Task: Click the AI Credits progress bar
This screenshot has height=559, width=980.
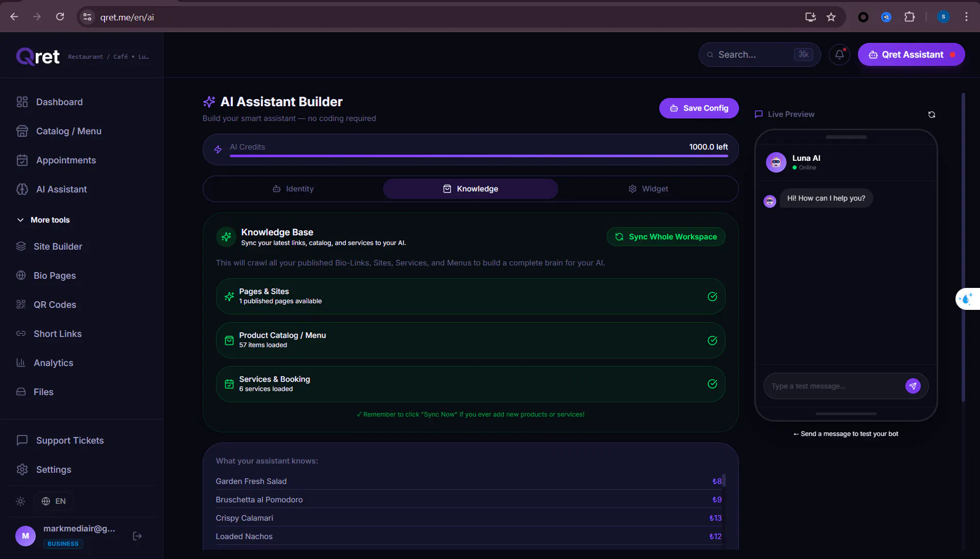Action: (x=479, y=156)
